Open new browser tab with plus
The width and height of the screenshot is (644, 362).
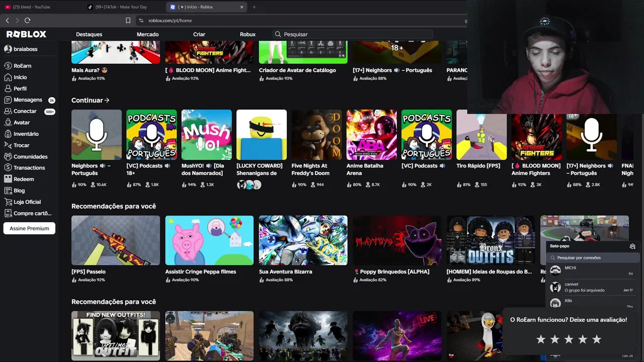pyautogui.click(x=254, y=7)
